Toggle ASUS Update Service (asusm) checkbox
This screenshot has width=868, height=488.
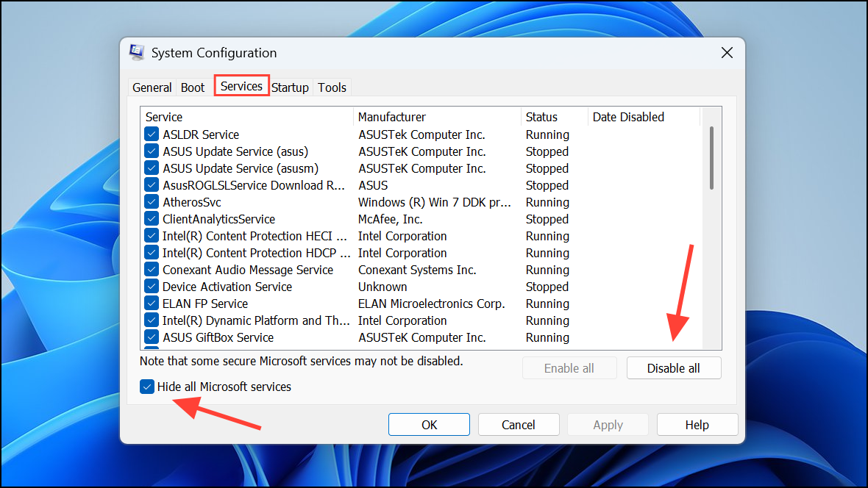[151, 168]
